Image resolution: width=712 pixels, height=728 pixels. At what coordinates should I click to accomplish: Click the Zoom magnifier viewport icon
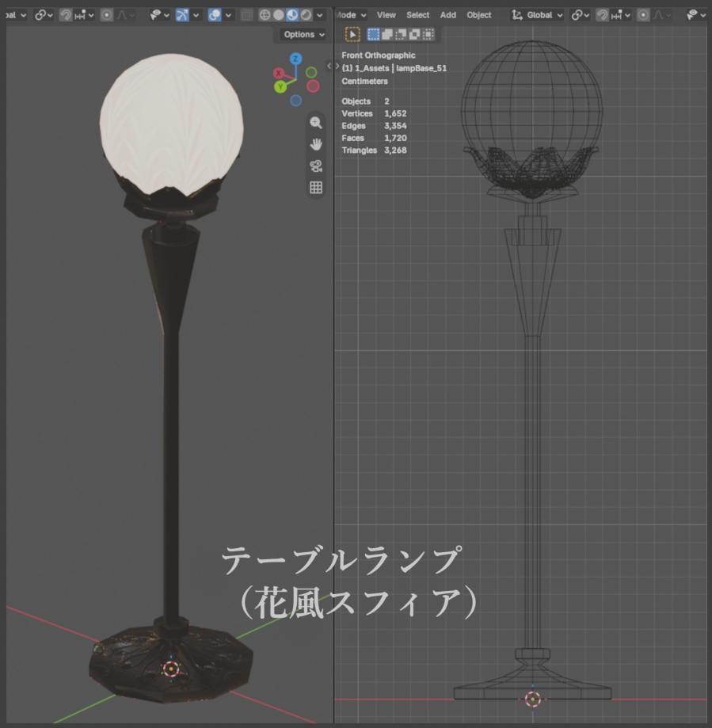tap(316, 123)
